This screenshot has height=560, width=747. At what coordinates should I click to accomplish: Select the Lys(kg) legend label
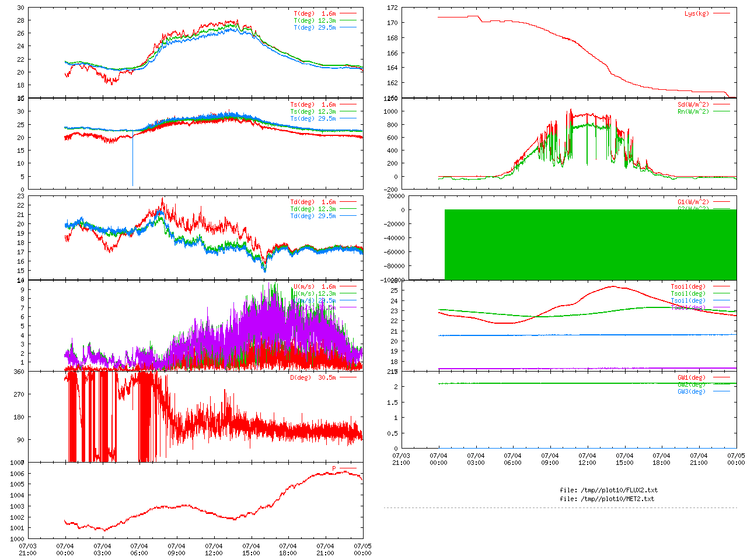pyautogui.click(x=697, y=13)
